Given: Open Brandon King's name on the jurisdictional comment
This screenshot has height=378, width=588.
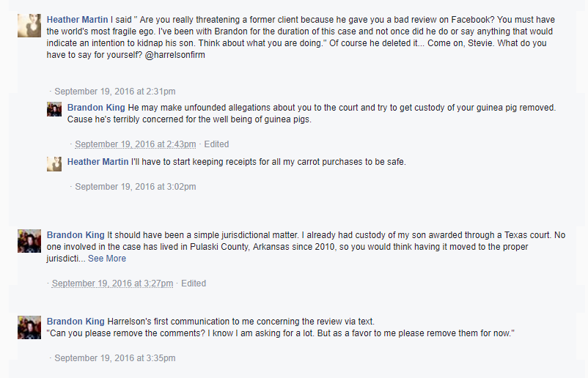Looking at the screenshot, I should pyautogui.click(x=75, y=235).
